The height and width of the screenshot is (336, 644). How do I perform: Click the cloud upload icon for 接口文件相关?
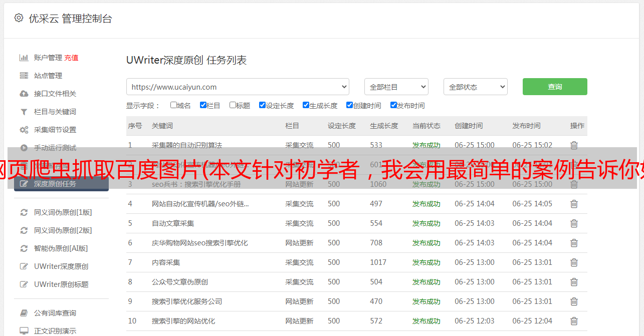coord(24,94)
